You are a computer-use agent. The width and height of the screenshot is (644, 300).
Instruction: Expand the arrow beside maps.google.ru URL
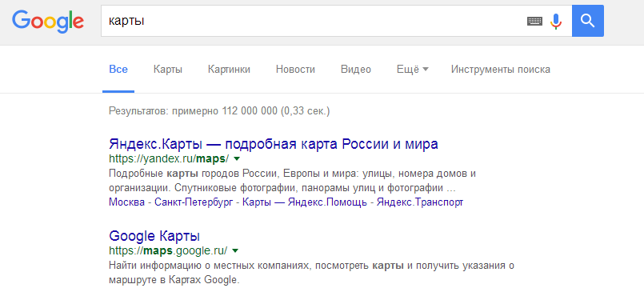pyautogui.click(x=235, y=250)
